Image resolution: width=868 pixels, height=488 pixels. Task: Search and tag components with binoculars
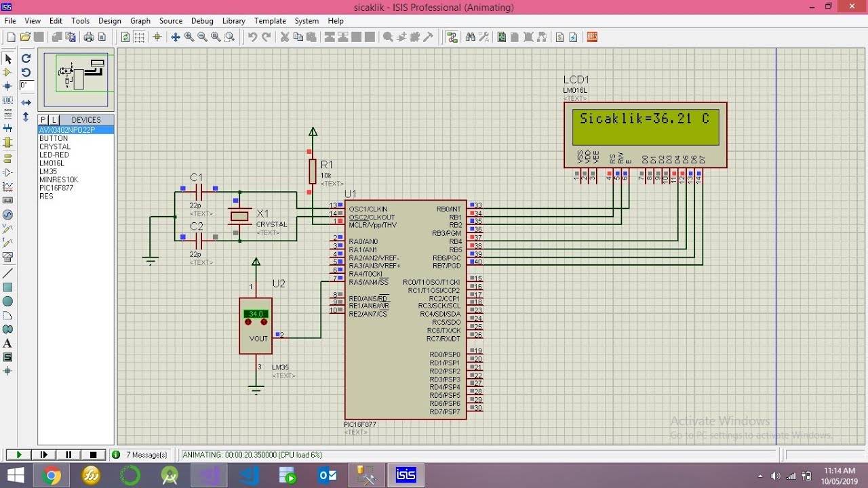471,37
